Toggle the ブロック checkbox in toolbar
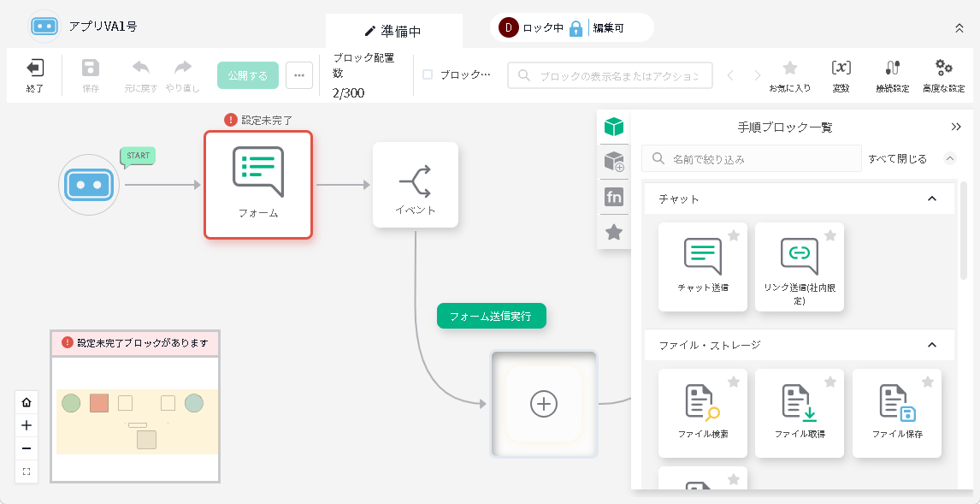This screenshot has height=504, width=980. click(428, 74)
